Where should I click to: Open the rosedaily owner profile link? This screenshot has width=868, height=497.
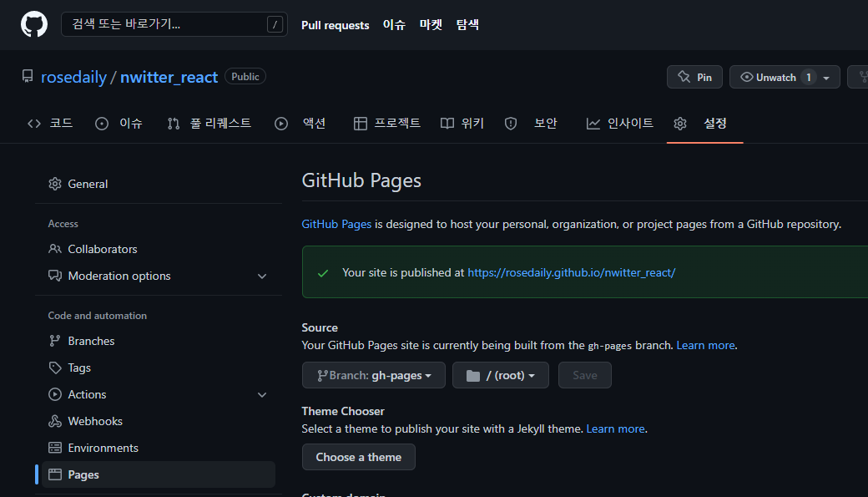73,77
